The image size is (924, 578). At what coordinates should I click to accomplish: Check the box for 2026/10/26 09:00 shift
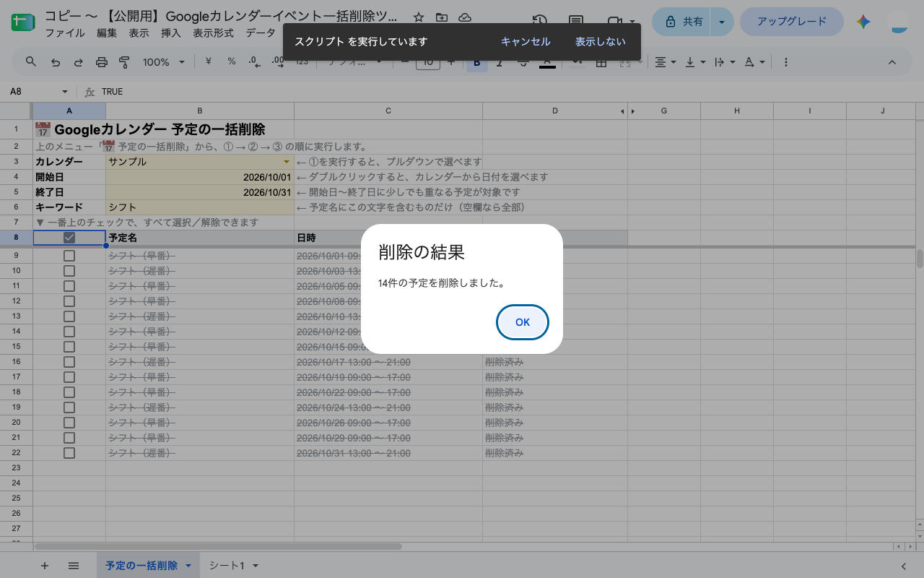pos(69,423)
